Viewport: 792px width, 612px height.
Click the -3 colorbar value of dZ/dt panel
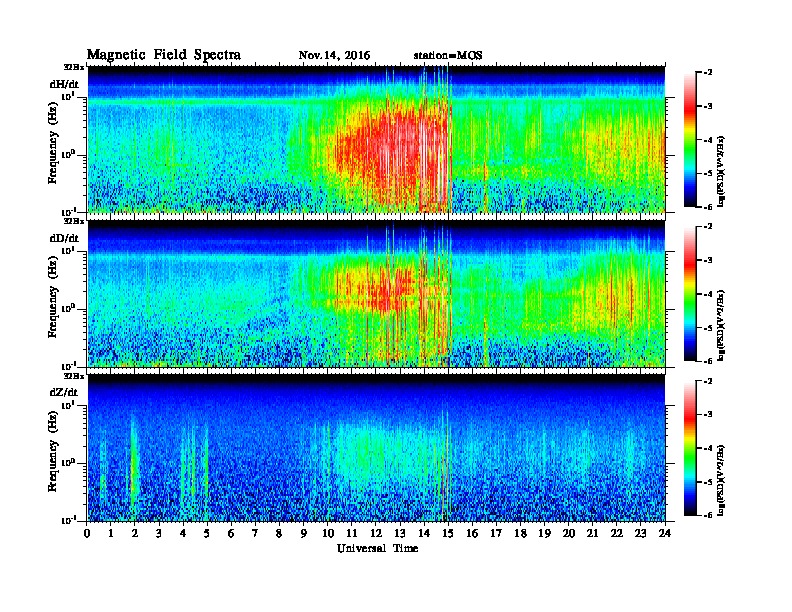coord(708,415)
